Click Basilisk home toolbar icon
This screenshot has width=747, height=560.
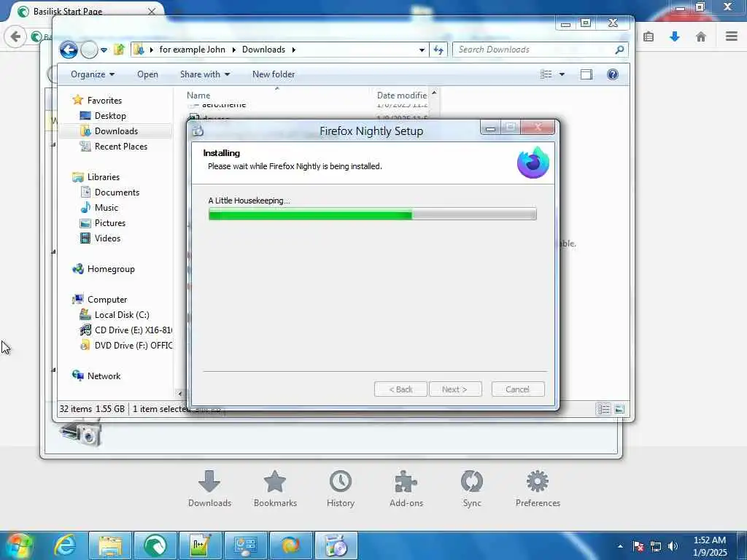point(701,36)
